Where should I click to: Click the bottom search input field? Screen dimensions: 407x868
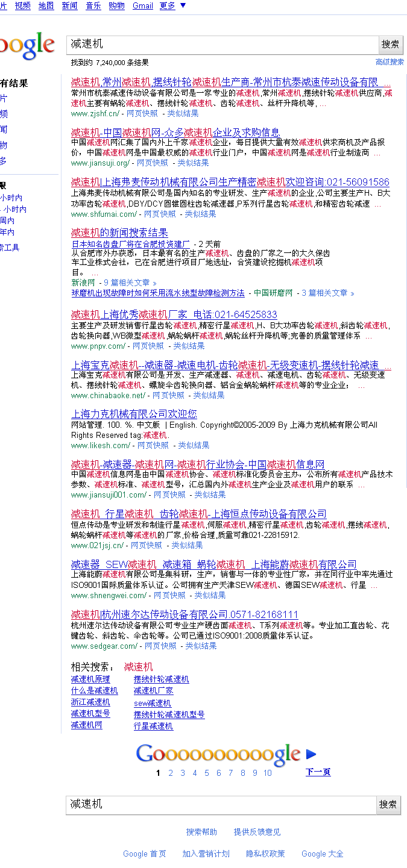point(221,804)
